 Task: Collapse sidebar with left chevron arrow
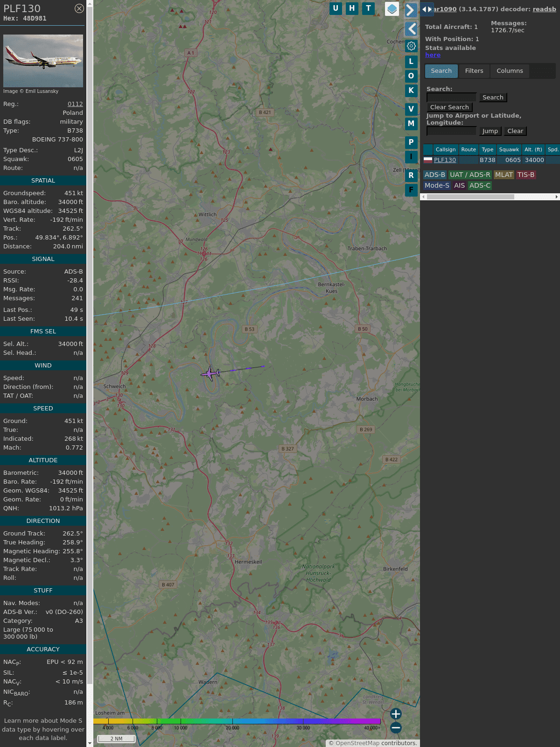pyautogui.click(x=411, y=29)
